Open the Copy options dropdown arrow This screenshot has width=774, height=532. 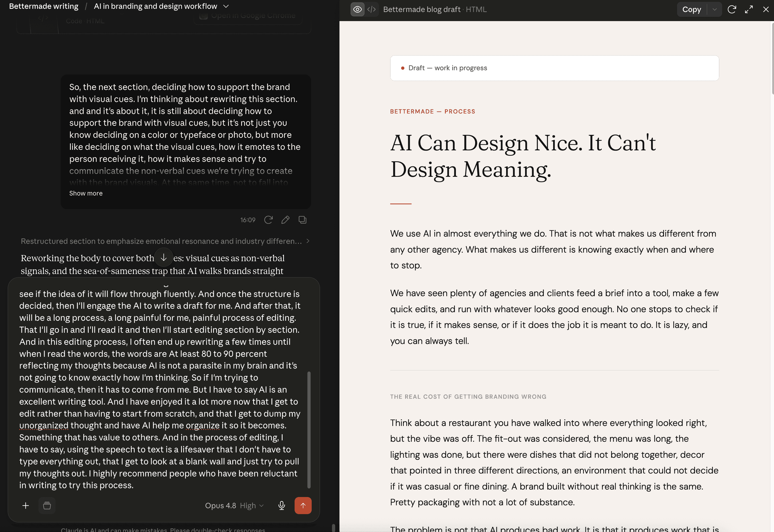coord(714,9)
